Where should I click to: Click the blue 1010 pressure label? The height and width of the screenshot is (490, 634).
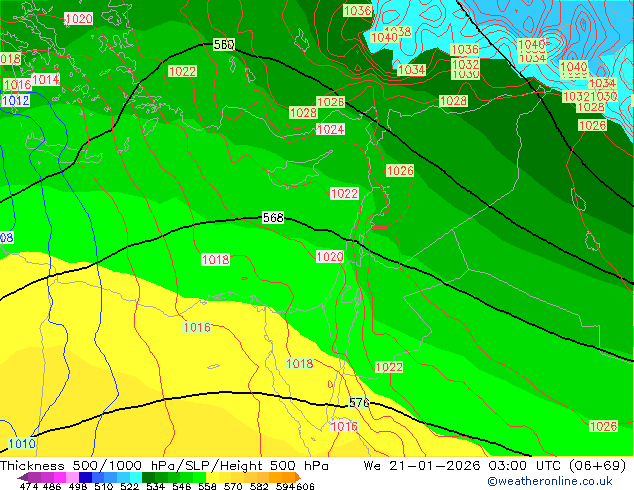coord(22,444)
